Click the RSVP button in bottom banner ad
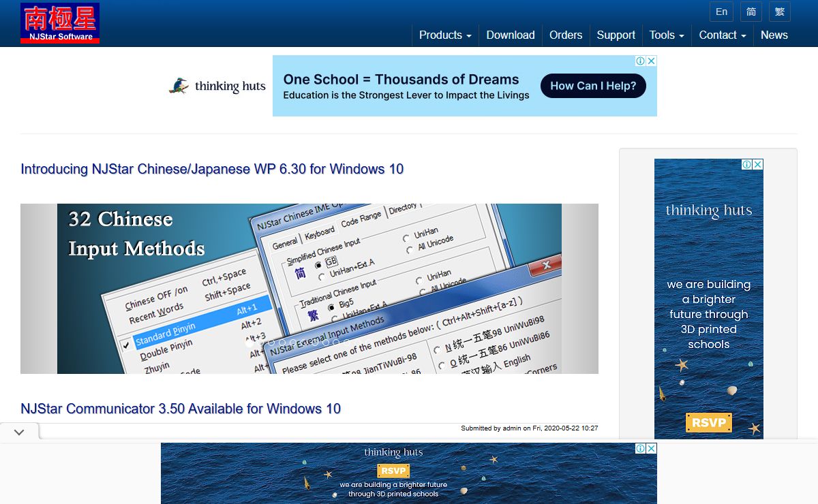The image size is (818, 504). click(393, 471)
